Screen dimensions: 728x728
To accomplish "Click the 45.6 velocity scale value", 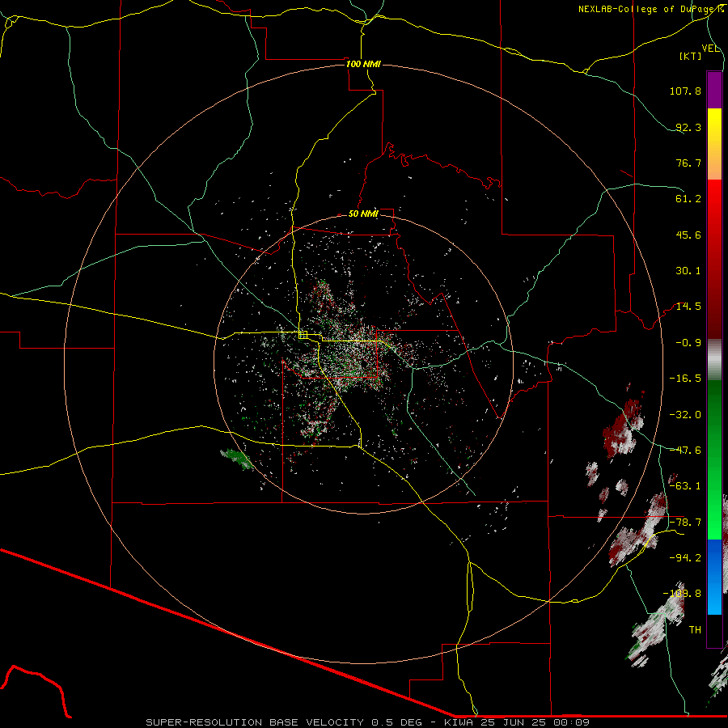I will (688, 235).
